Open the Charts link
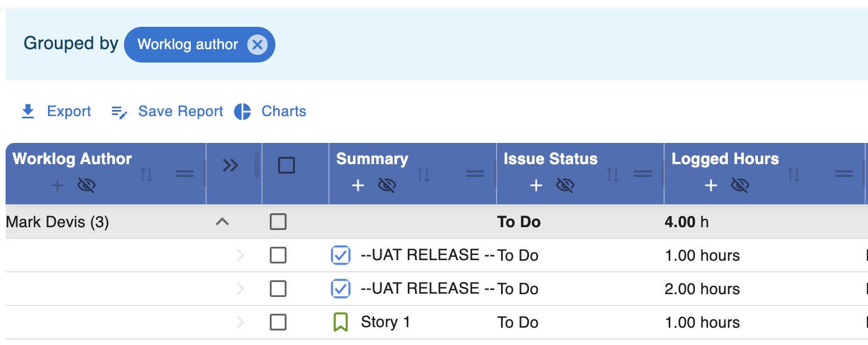The image size is (868, 345). (284, 112)
